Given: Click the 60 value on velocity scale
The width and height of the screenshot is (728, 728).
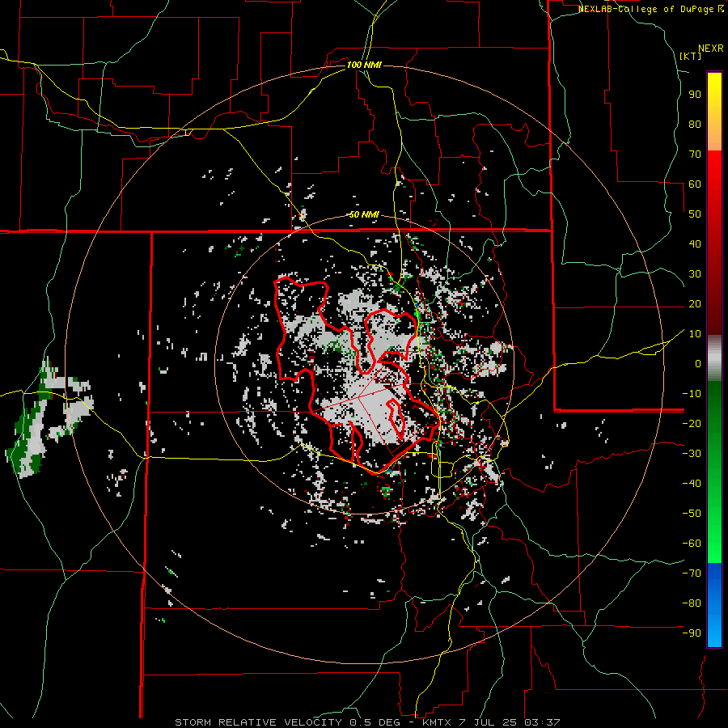Looking at the screenshot, I should click(695, 184).
